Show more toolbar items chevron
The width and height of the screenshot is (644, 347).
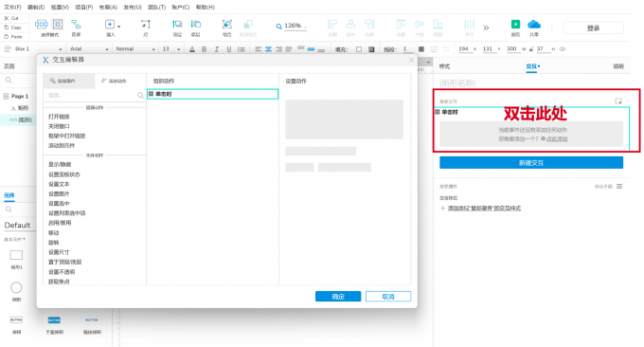tap(486, 27)
